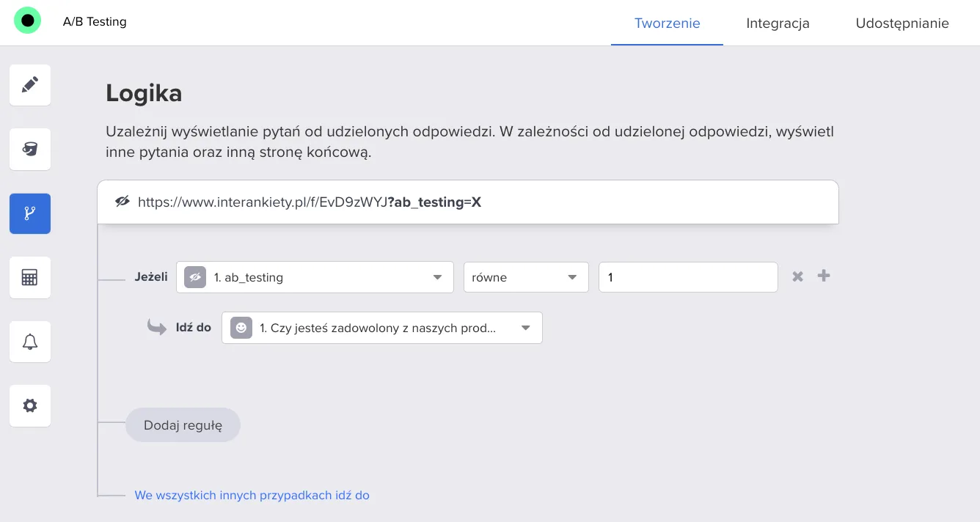Click hidden-field icon in ab_testing dropdown
980x522 pixels.
[195, 277]
